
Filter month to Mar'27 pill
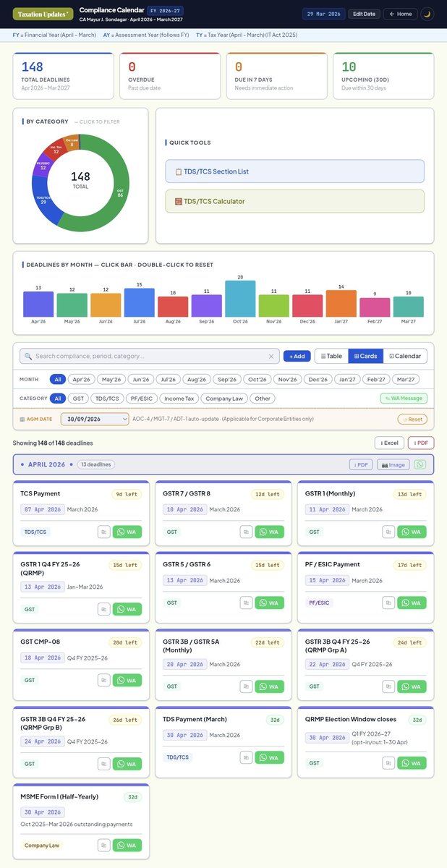pos(406,379)
